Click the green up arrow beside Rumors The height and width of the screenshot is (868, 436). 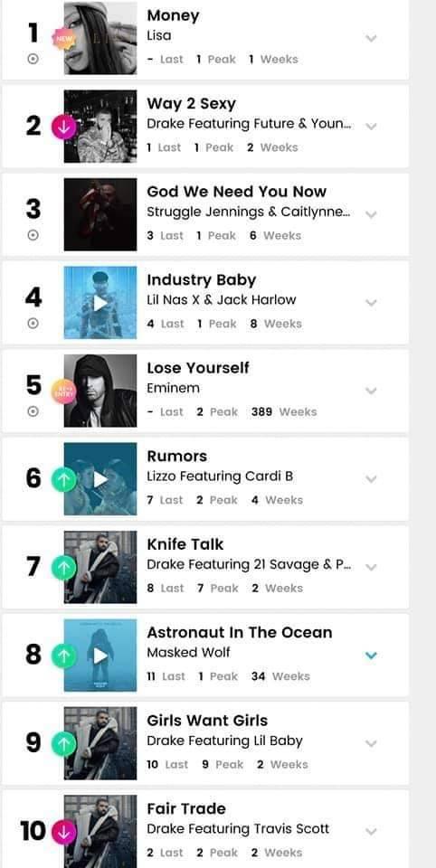(63, 479)
